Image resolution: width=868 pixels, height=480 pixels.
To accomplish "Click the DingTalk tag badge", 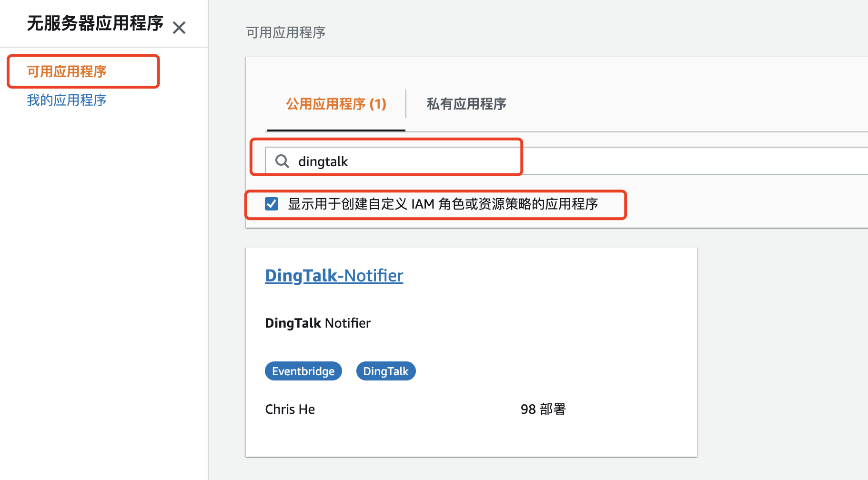I will coord(386,371).
